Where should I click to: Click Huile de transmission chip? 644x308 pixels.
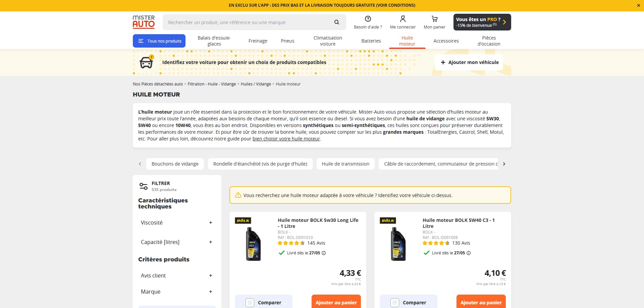point(345,164)
